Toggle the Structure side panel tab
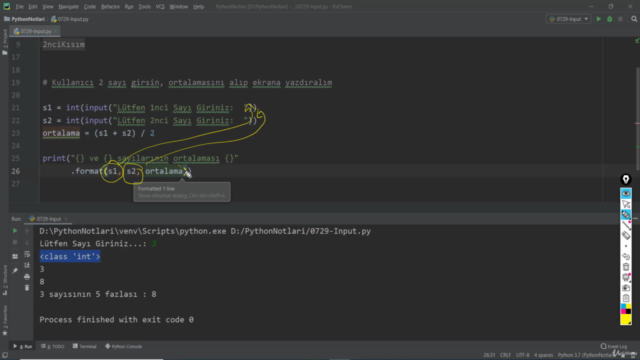 tap(4, 280)
